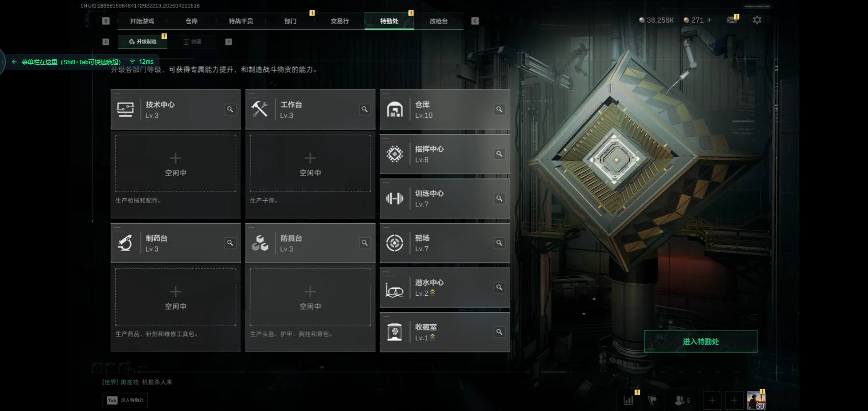Inspect 工作台 using its magnifier icon
The width and height of the screenshot is (868, 411).
point(364,109)
